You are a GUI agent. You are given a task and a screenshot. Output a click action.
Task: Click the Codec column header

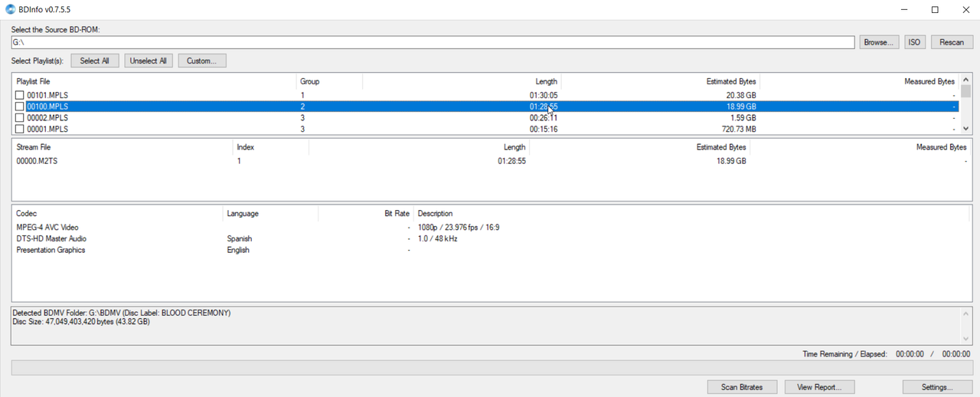(118, 213)
